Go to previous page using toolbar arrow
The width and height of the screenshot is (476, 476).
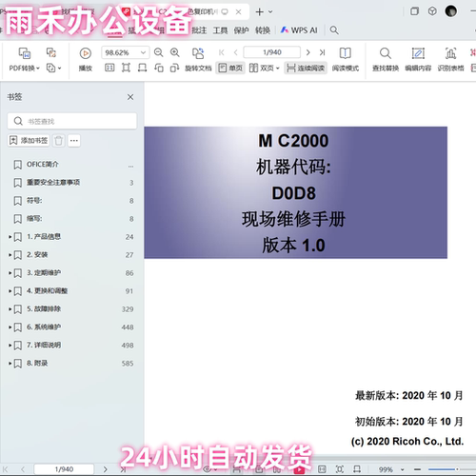point(235,52)
